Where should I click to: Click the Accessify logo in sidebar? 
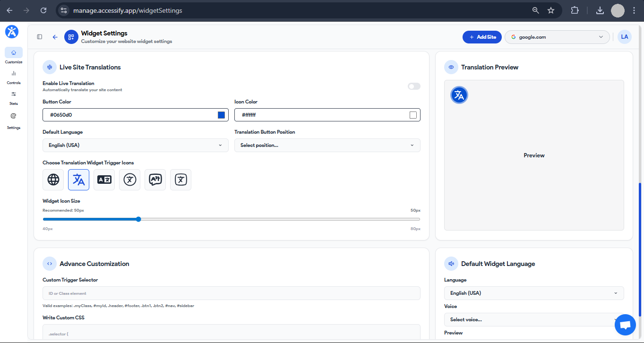[12, 32]
